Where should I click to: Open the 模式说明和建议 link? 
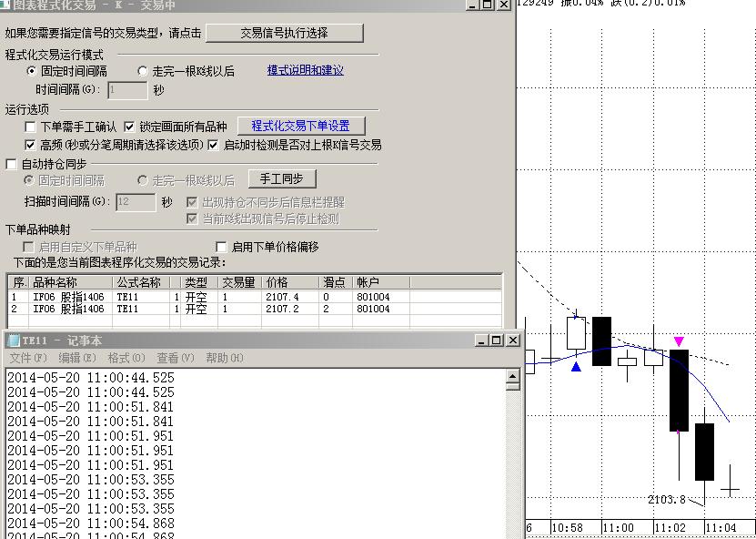305,70
